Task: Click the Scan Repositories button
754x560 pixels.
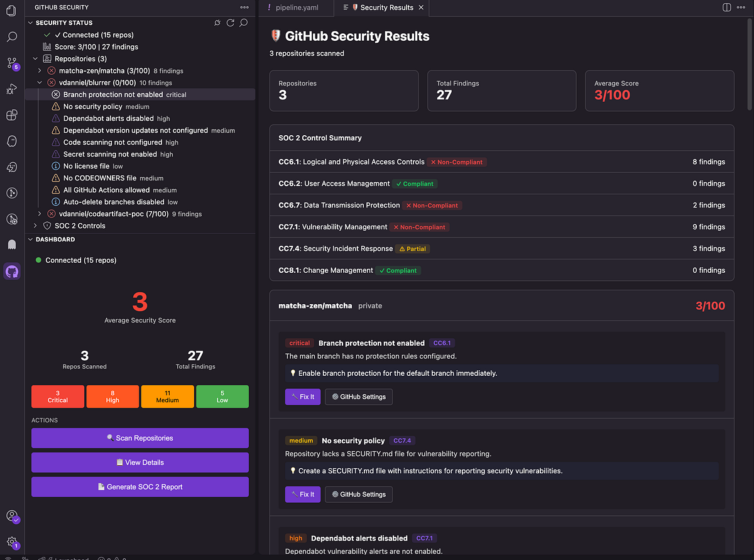Action: pos(140,438)
